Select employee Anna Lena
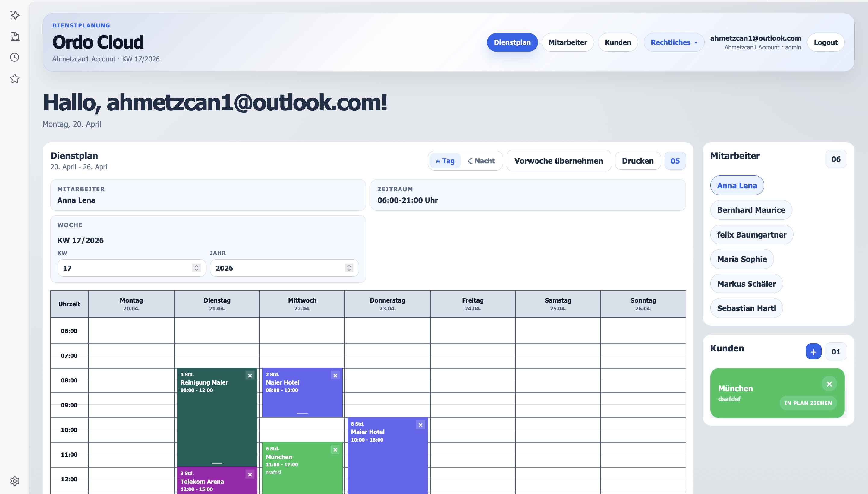The image size is (868, 494). tap(737, 186)
